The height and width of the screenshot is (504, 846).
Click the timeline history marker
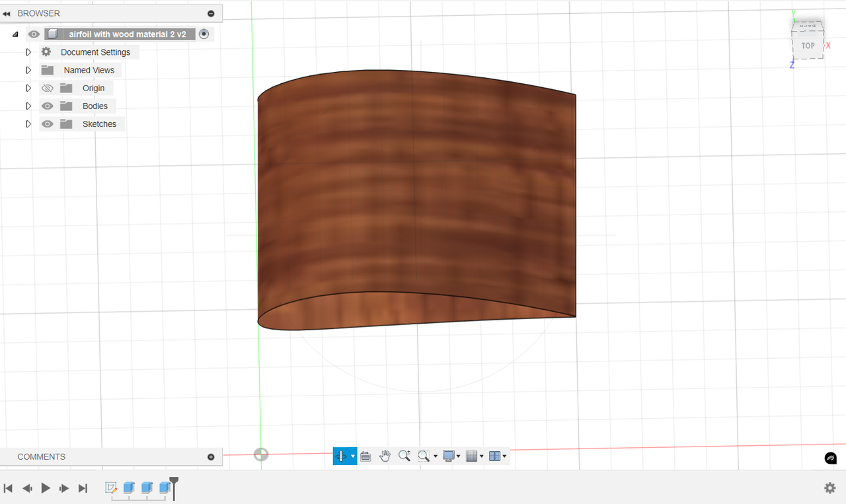tap(174, 488)
